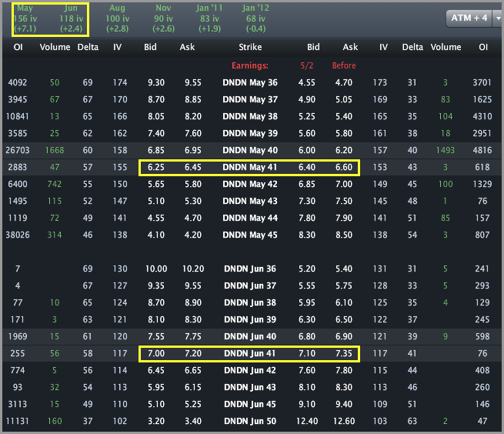Image resolution: width=504 pixels, height=434 pixels.
Task: Click May 41 put ask 6.60
Action: coord(344,167)
